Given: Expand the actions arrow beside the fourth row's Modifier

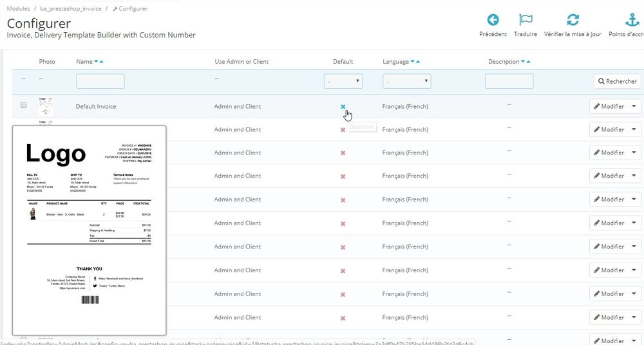Looking at the screenshot, I should tap(634, 175).
